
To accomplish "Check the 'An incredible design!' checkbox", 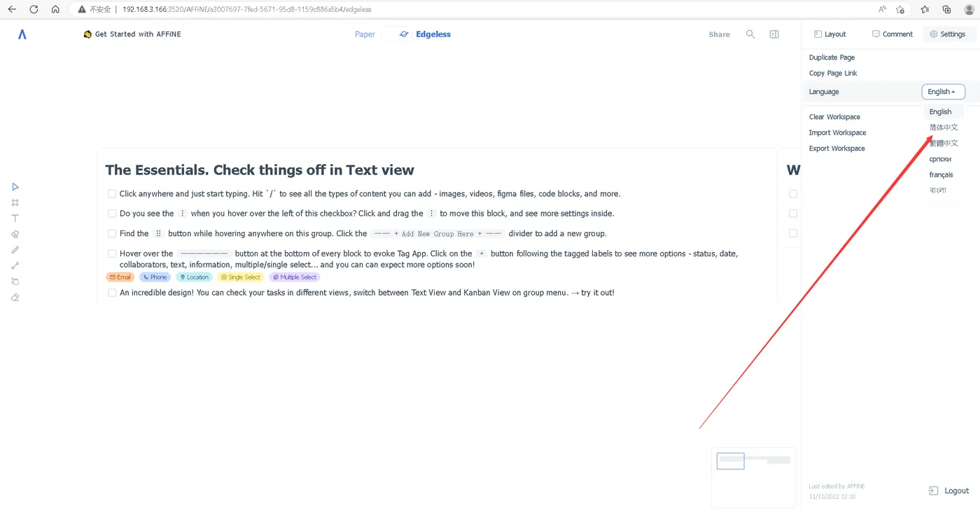I will (x=112, y=293).
